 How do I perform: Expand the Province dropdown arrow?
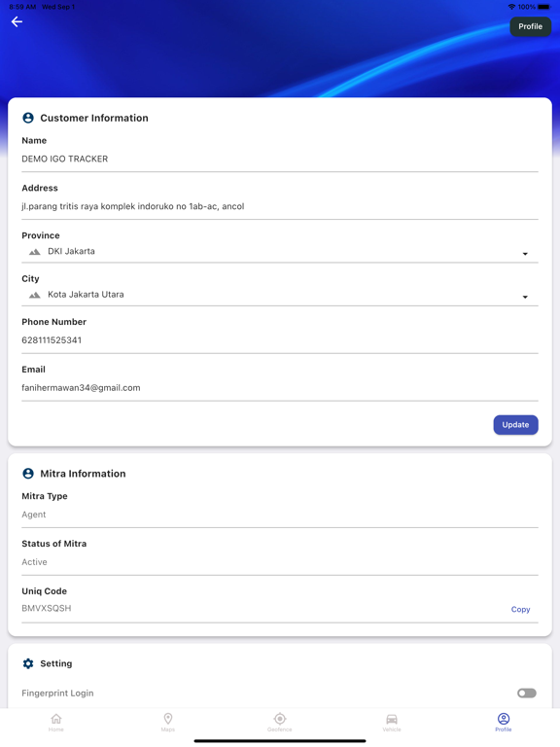pos(525,254)
